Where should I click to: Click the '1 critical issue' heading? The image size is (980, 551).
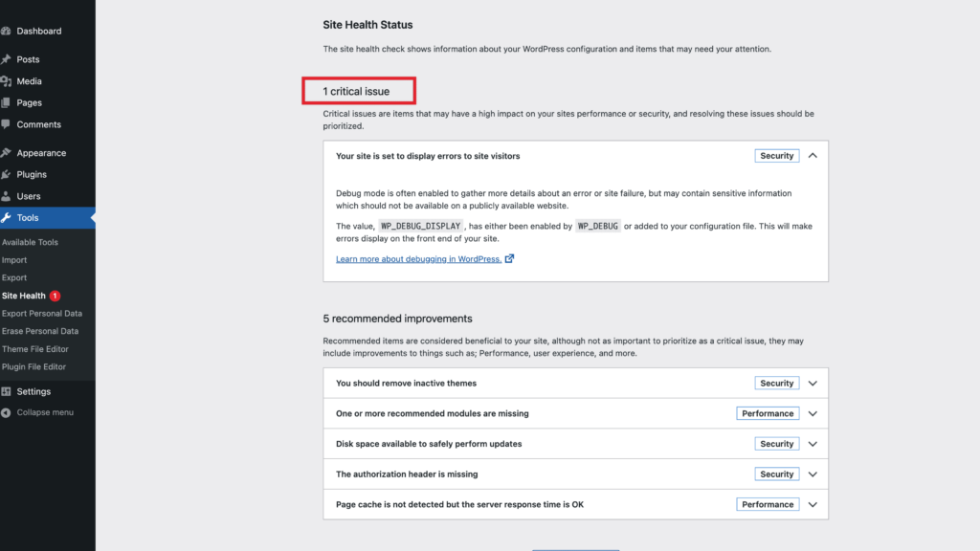click(356, 91)
